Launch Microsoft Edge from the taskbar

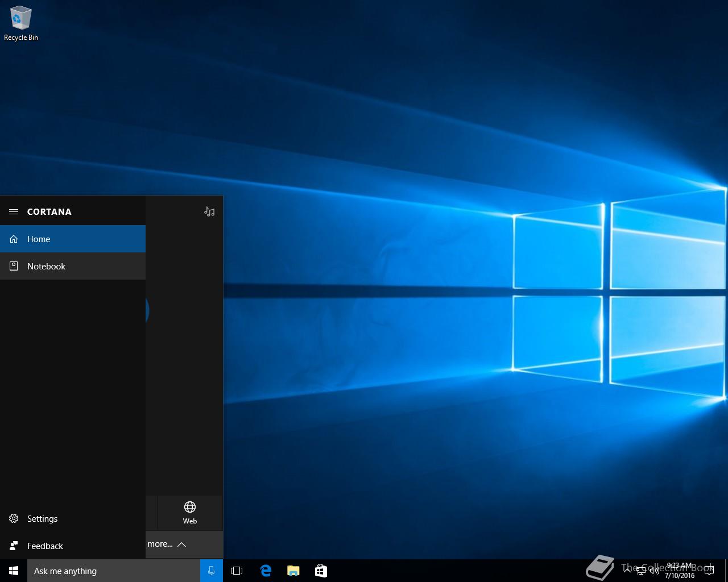tap(266, 571)
